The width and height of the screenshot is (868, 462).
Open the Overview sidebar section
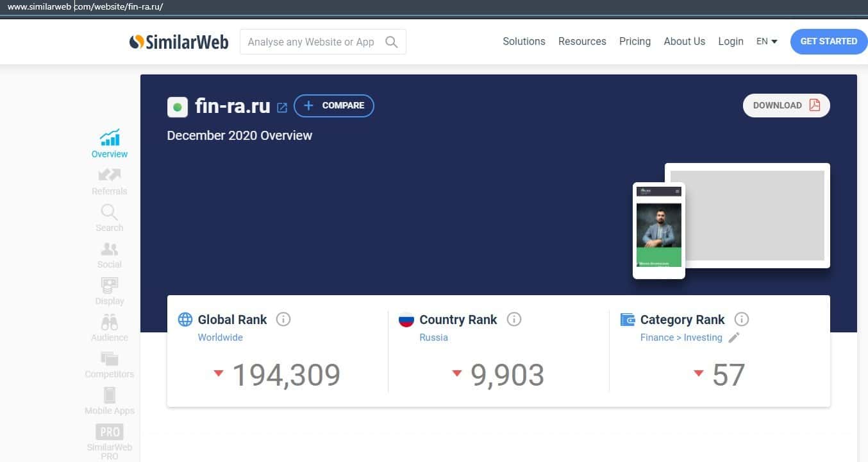(110, 144)
